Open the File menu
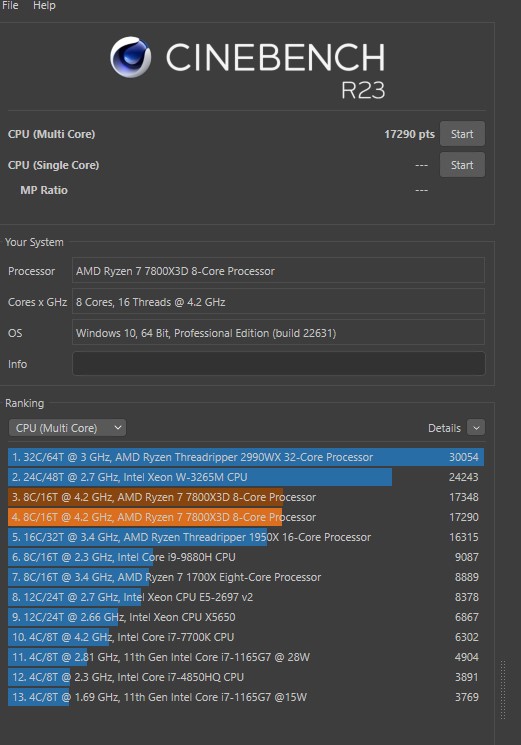This screenshot has width=521, height=745. coord(10,5)
